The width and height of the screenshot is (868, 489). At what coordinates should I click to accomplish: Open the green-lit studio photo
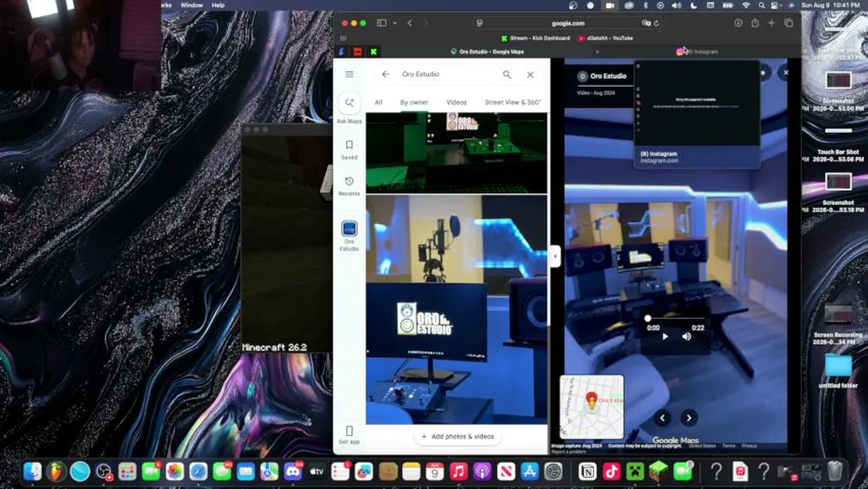456,153
